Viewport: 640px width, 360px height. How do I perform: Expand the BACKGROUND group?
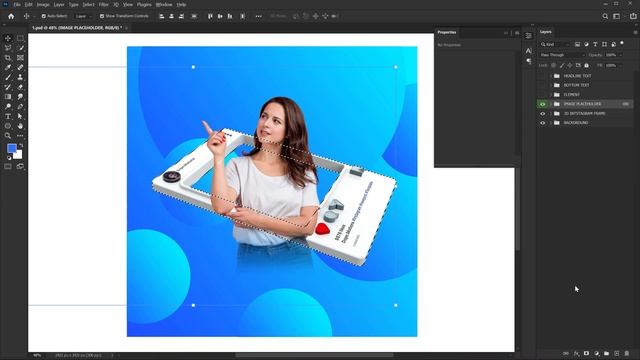[551, 123]
